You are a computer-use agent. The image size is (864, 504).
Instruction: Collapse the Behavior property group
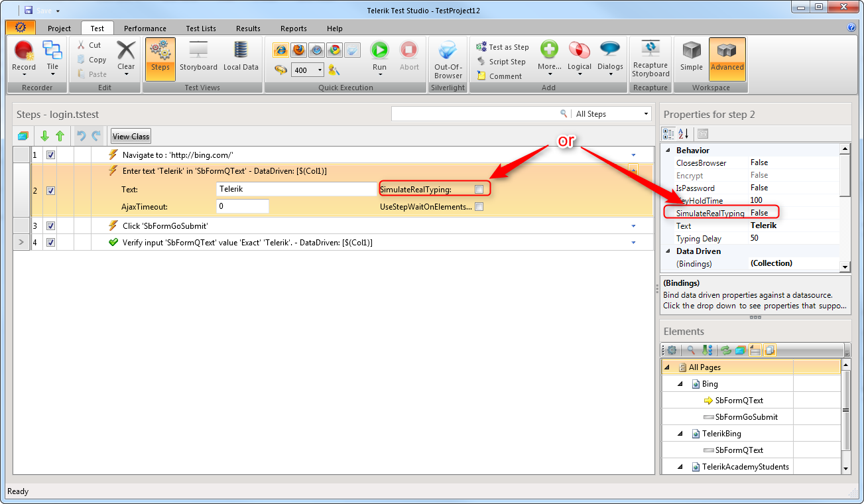click(x=667, y=151)
